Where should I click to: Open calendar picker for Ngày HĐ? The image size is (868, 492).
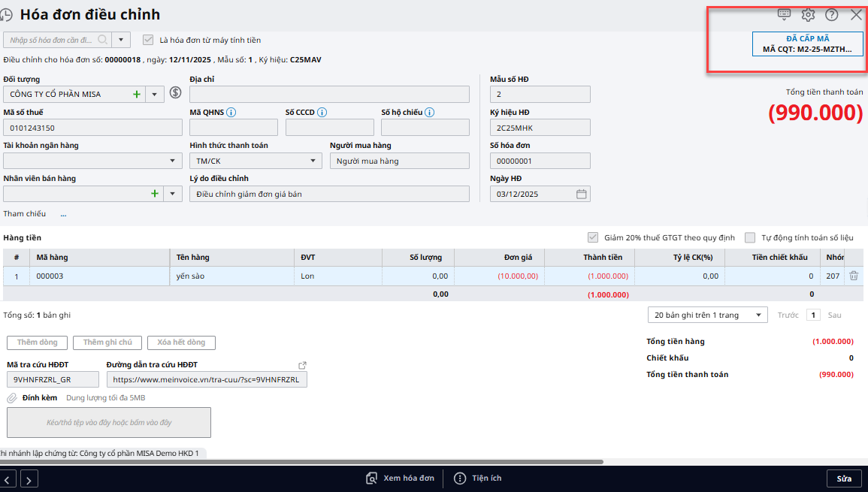point(581,194)
